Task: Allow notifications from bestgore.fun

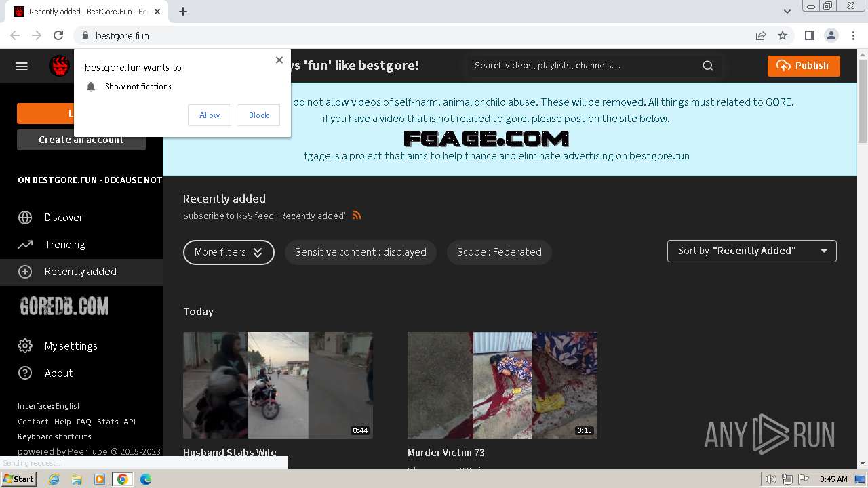Action: [210, 115]
